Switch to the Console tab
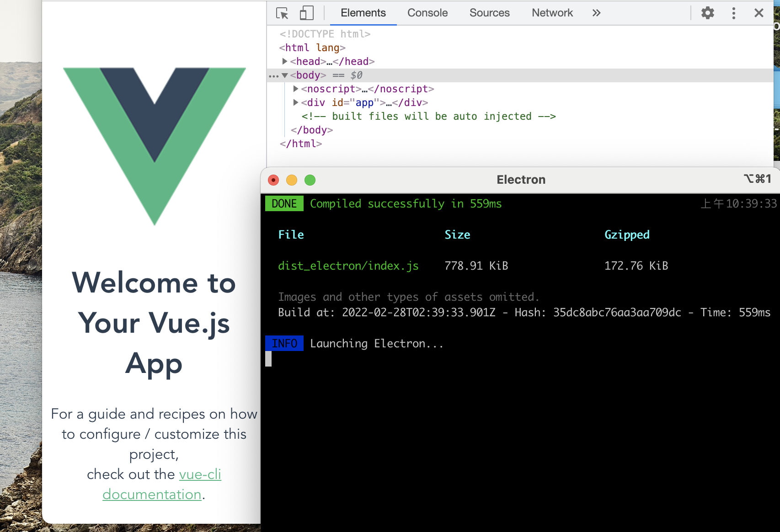780x532 pixels. [427, 13]
